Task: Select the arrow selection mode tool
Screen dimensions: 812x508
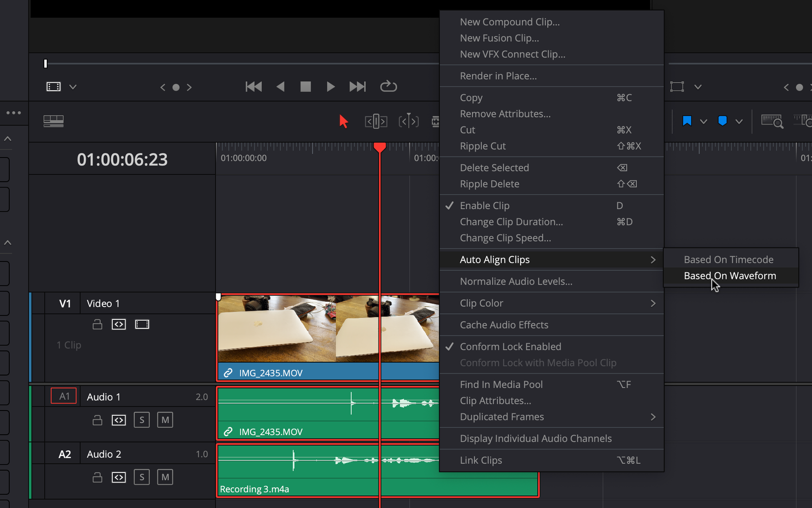Action: [344, 121]
